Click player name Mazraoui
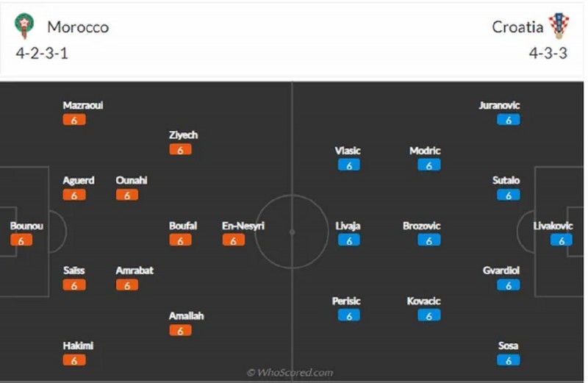Viewport: 588px width, 383px height. (x=83, y=105)
